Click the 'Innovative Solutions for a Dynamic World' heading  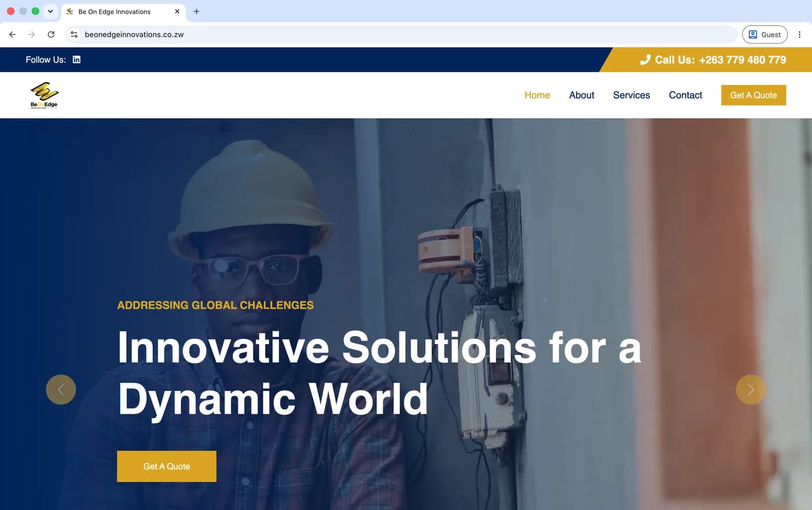tap(379, 373)
